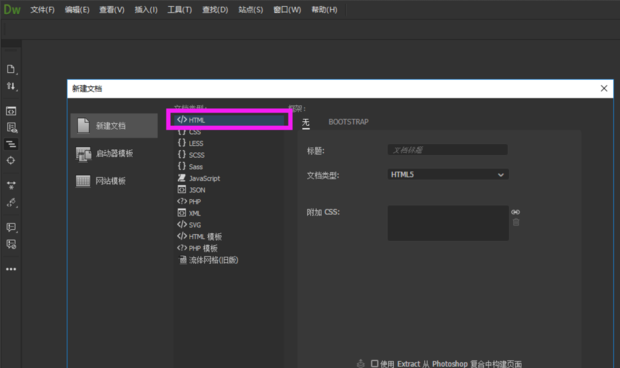Viewport: 620px width, 368px height.
Task: Click the highlighted indented-lines icon in left toolbar
Action: [x=11, y=144]
